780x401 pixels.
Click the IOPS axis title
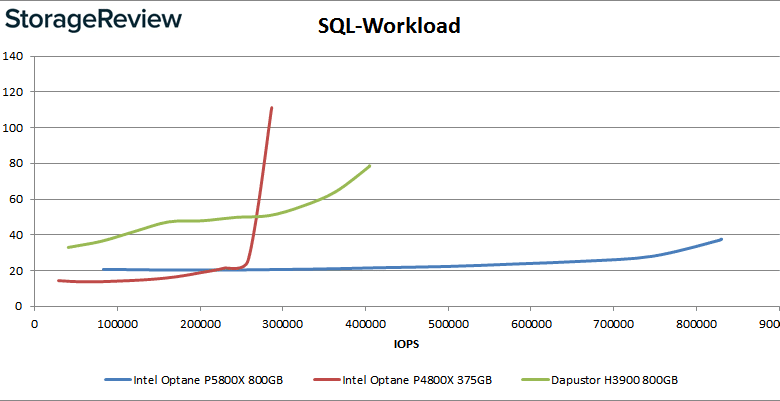(x=406, y=345)
